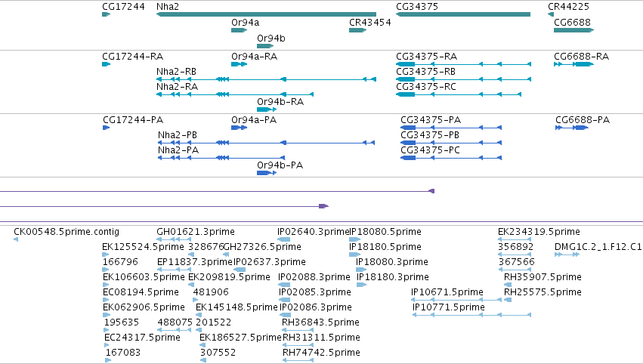Click the 367566 EST label
The image size is (643, 364).
pyautogui.click(x=517, y=262)
